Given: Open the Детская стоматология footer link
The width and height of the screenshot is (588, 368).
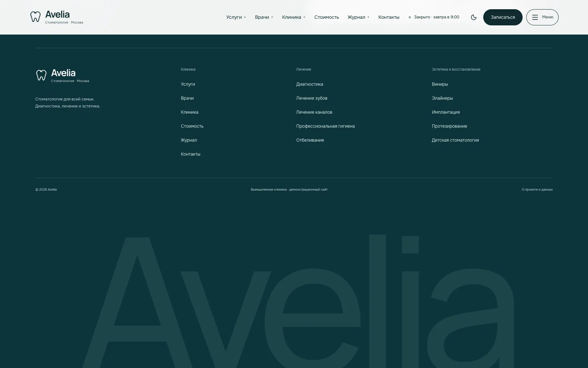Looking at the screenshot, I should point(455,140).
